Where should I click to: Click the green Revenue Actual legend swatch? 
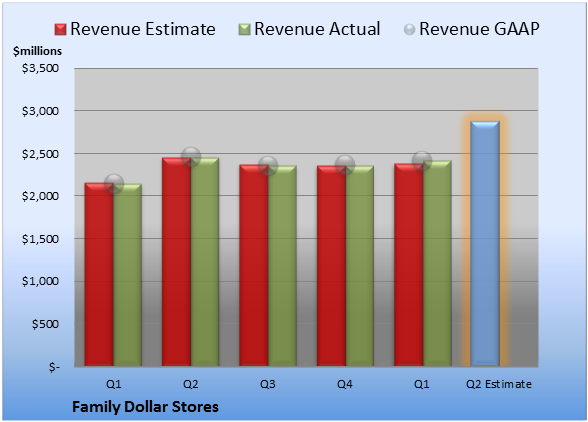click(x=244, y=30)
